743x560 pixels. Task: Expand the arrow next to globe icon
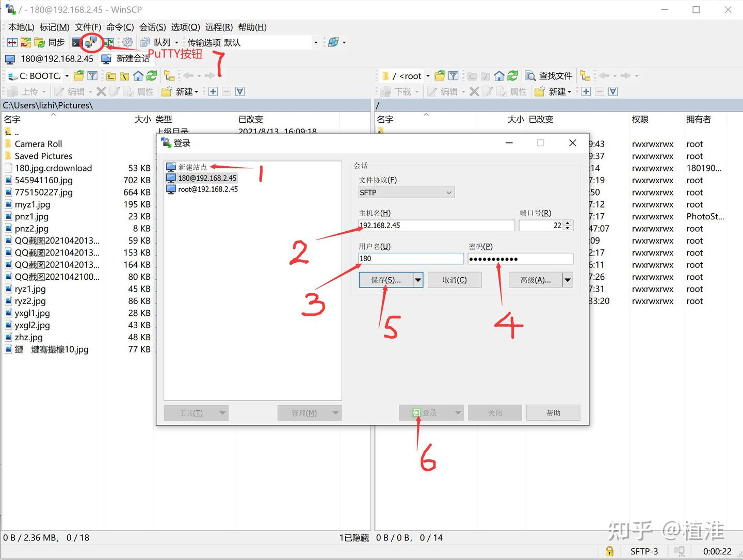coord(344,42)
